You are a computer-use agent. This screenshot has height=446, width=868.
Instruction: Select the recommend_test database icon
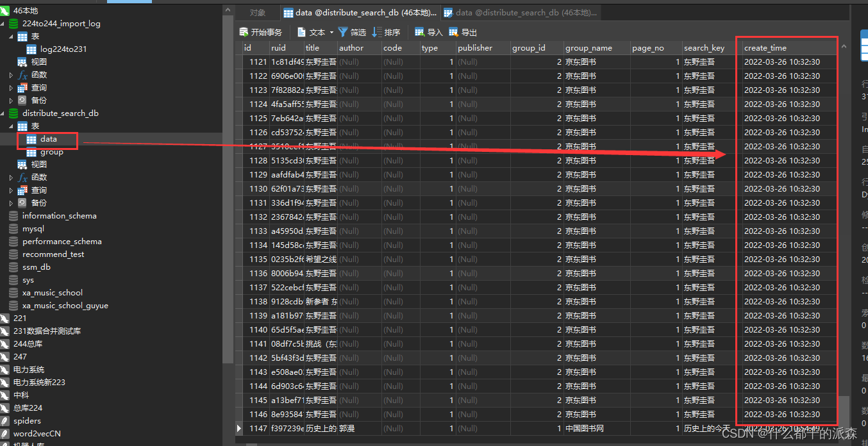click(x=13, y=254)
